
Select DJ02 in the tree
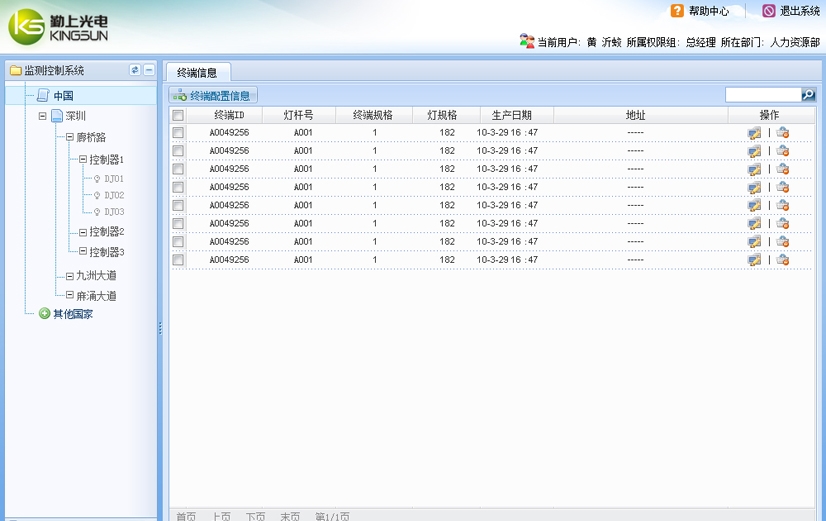[x=114, y=195]
